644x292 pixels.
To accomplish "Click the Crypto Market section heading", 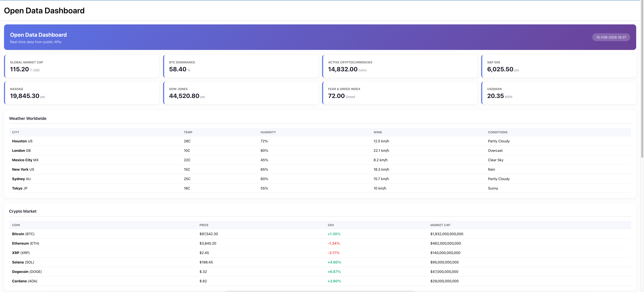I will pyautogui.click(x=23, y=211).
